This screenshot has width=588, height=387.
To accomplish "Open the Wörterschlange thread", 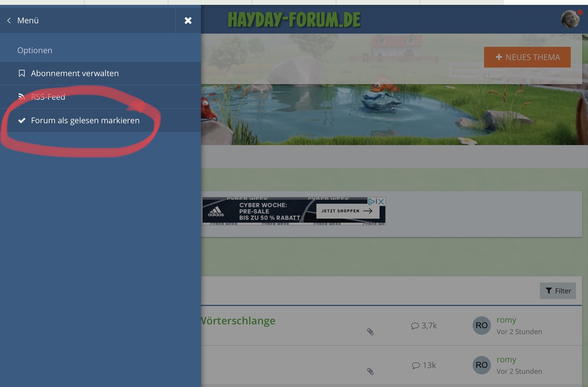I will click(238, 321).
